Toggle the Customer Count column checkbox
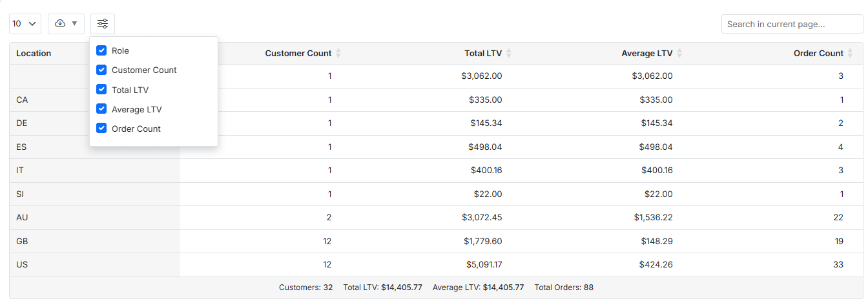The width and height of the screenshot is (868, 303). click(x=101, y=70)
